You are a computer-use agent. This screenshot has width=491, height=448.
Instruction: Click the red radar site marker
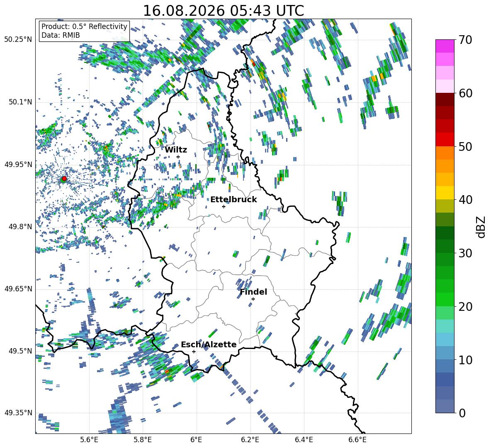64,179
